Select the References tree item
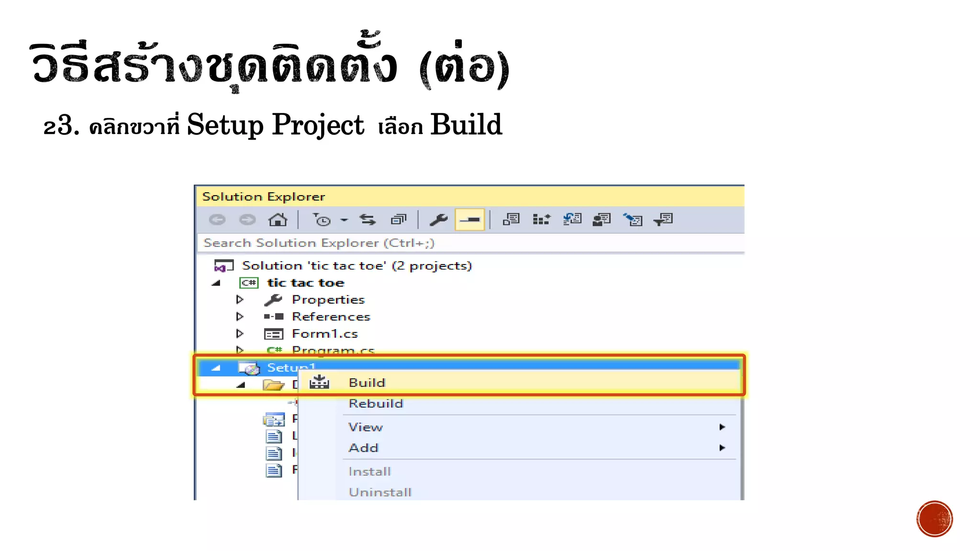Image resolution: width=980 pixels, height=551 pixels. tap(331, 317)
